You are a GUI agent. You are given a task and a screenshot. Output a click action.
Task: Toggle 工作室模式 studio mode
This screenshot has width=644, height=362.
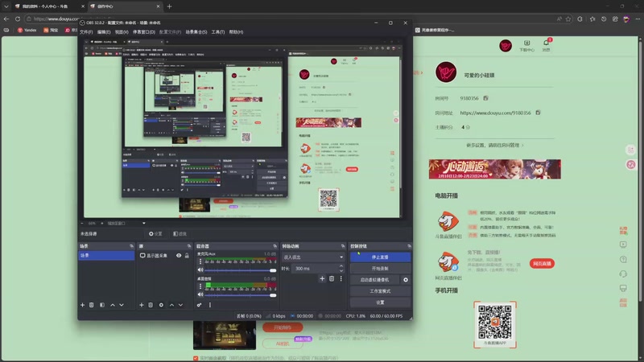[x=380, y=291]
